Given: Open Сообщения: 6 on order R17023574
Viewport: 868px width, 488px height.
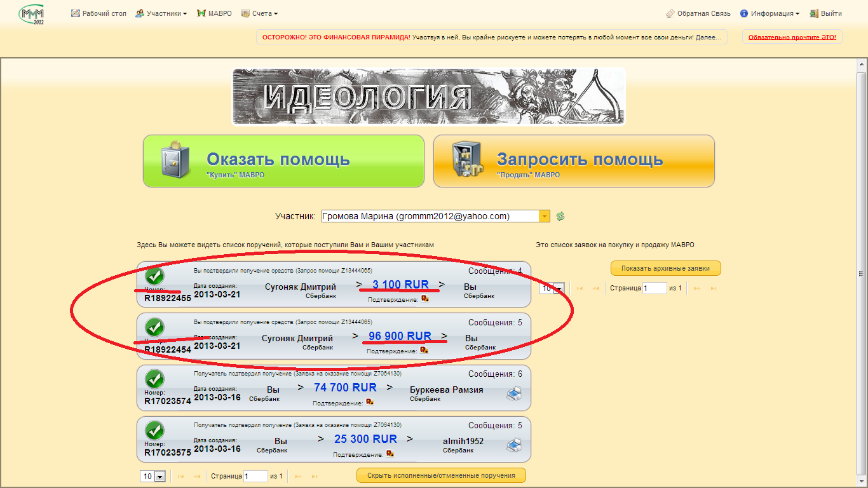Looking at the screenshot, I should [x=495, y=374].
